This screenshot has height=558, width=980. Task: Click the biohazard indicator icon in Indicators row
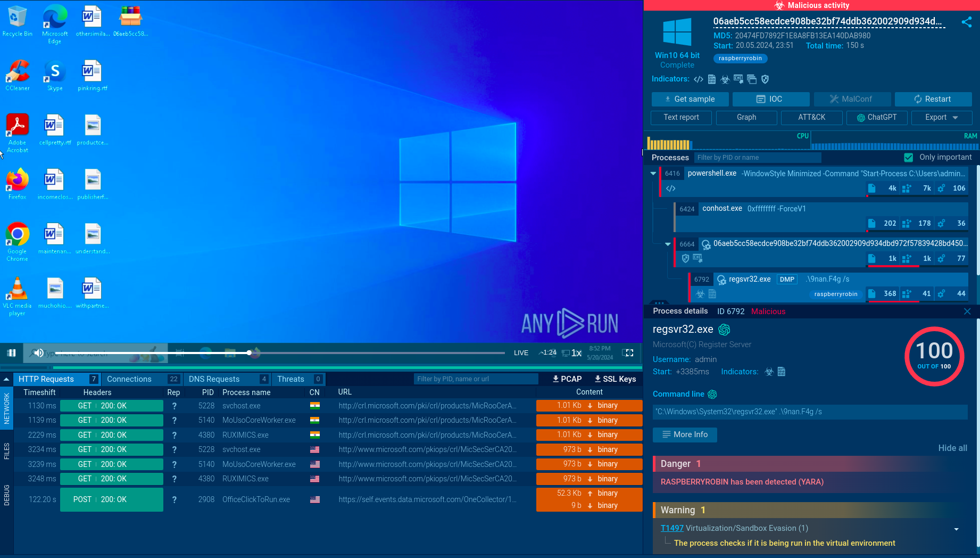click(x=725, y=79)
